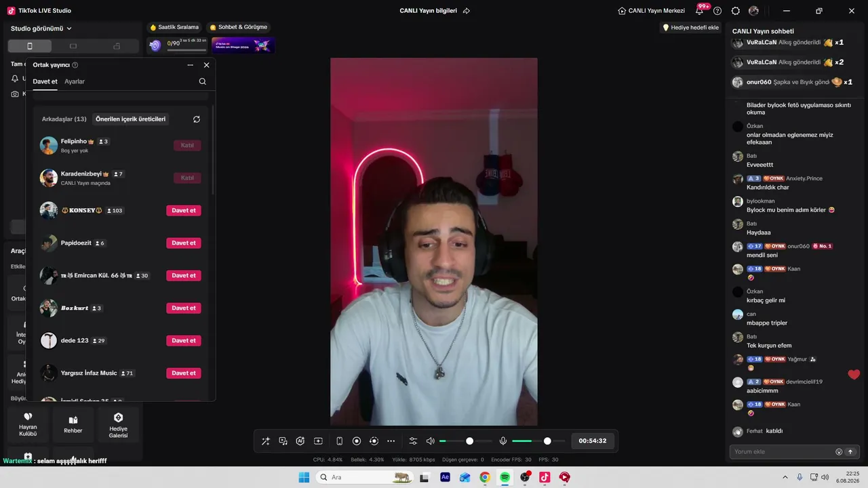Viewport: 868px width, 488px height.
Task: Open the help question mark icon
Action: point(717,11)
